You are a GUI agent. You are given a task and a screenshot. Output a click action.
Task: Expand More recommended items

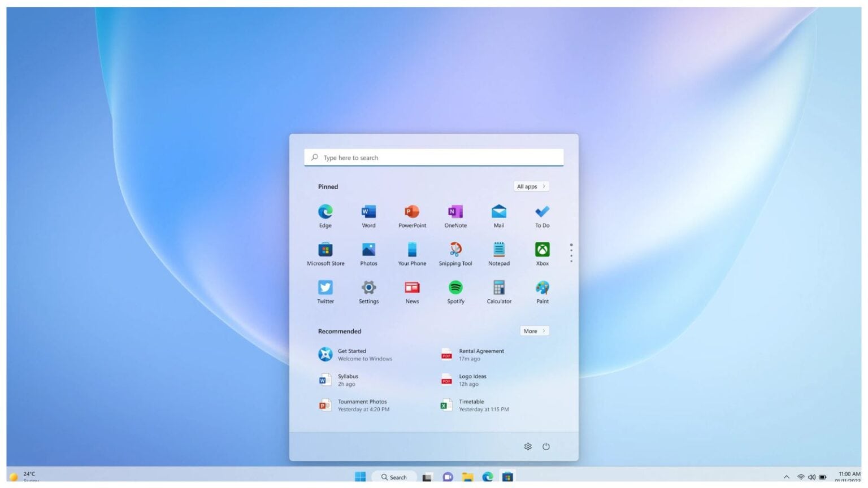tap(534, 331)
